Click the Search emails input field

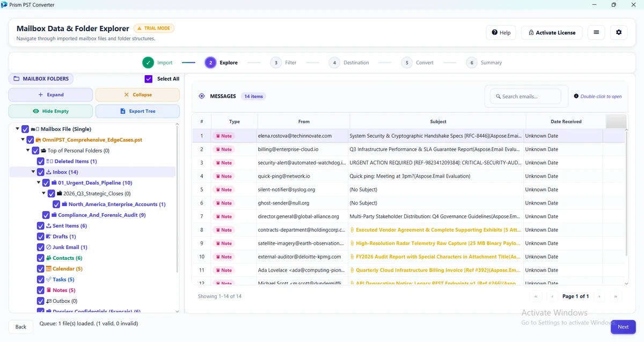tap(525, 97)
